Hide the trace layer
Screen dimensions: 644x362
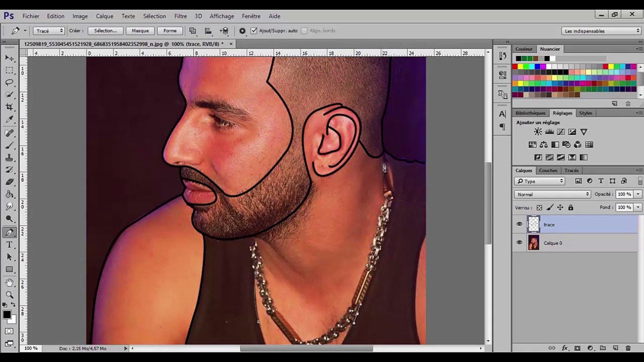click(x=519, y=224)
